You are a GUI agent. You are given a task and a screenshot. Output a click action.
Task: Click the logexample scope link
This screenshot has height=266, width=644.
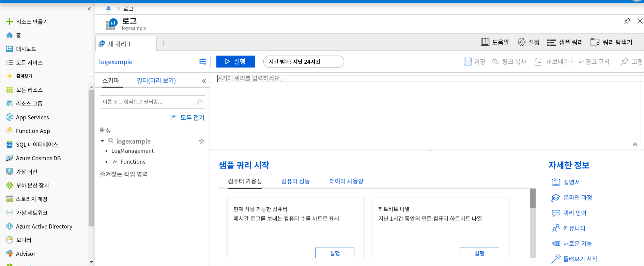pos(116,62)
